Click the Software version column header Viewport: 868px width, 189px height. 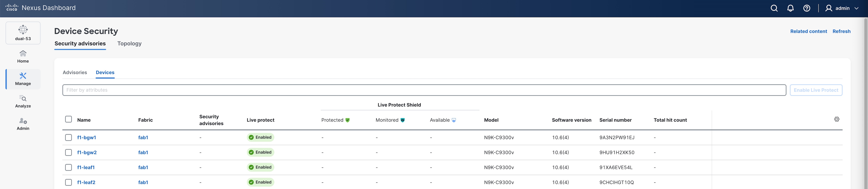tap(571, 120)
